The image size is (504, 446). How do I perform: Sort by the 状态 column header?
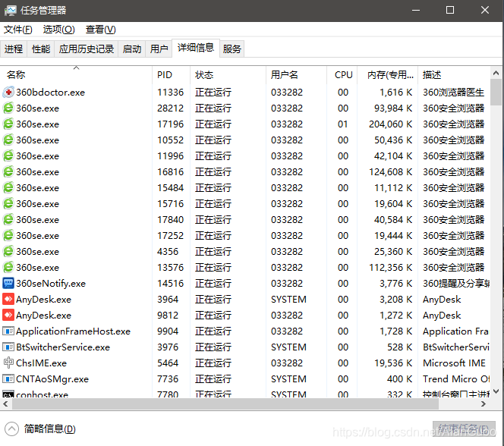coord(228,75)
